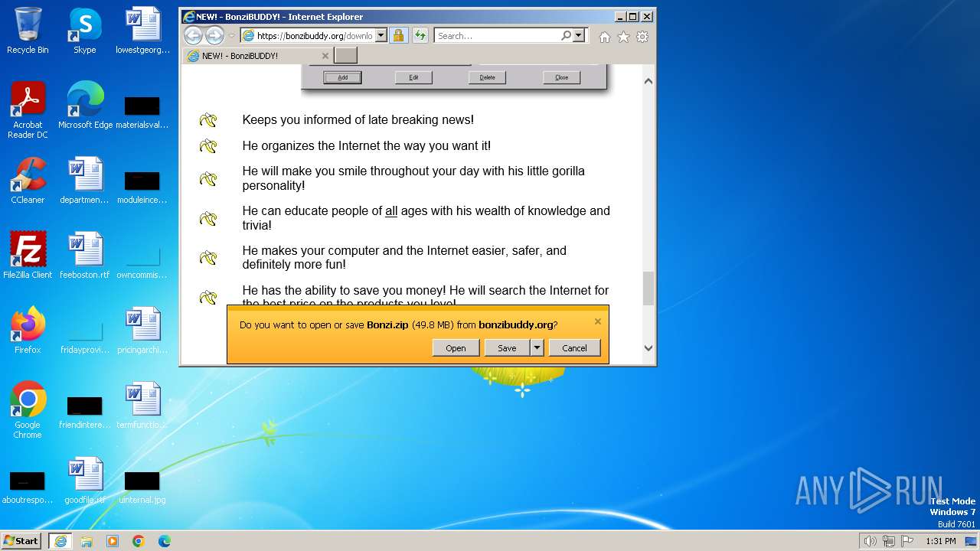The height and width of the screenshot is (551, 980).
Task: Click the taskbar clock showing 1:31 PM
Action: (x=941, y=541)
